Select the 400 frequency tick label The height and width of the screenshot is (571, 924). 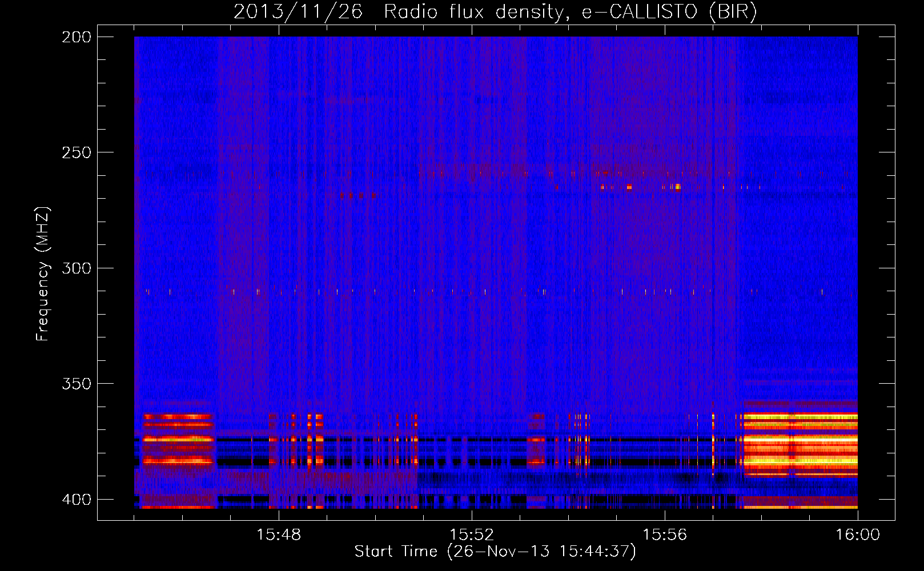(77, 500)
